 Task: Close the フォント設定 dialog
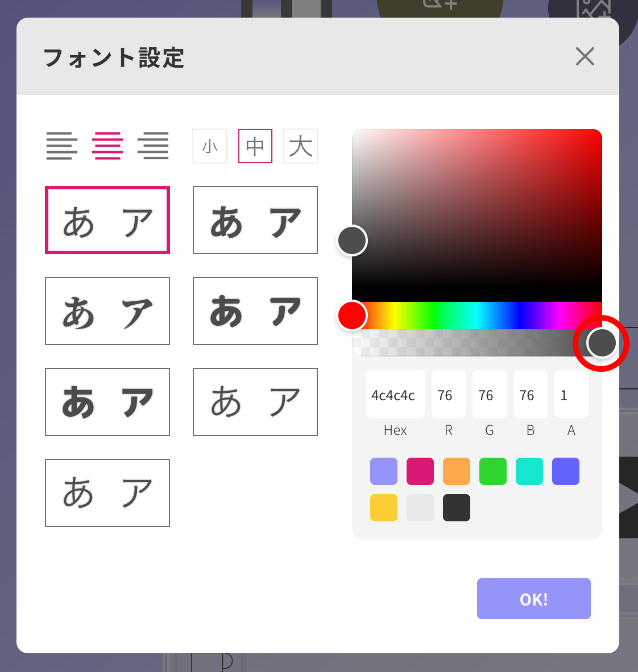(x=585, y=57)
